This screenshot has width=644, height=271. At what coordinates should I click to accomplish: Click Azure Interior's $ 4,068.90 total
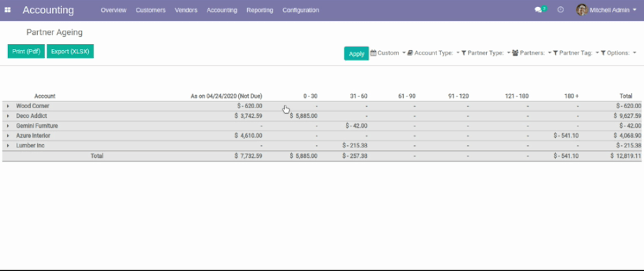[627, 135]
